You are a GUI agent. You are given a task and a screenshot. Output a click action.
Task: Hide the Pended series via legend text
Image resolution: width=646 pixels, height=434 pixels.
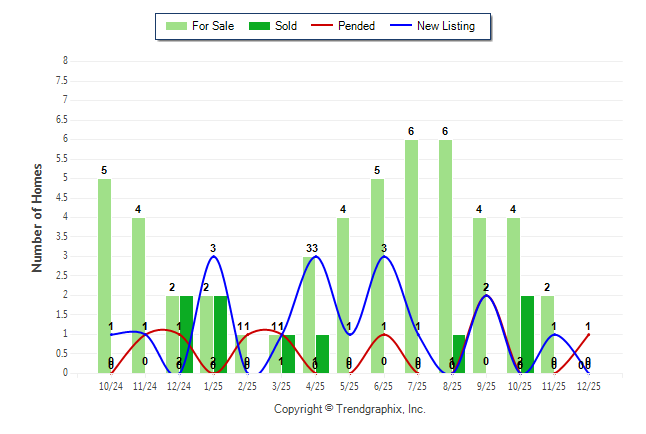(x=357, y=26)
